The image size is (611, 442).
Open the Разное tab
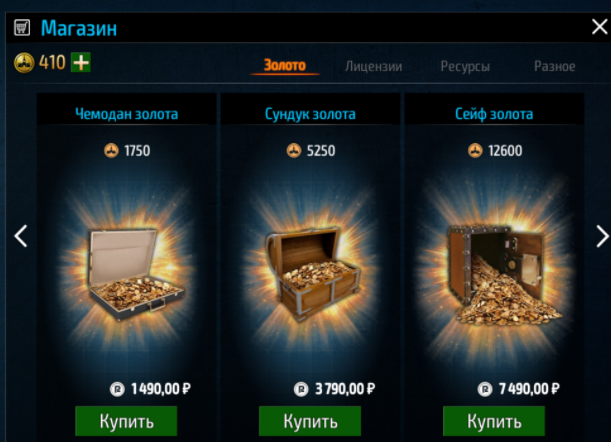pos(554,66)
